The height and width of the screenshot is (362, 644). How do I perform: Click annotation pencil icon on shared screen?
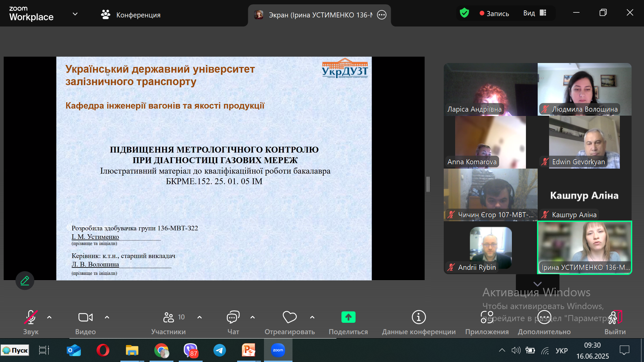[25, 281]
